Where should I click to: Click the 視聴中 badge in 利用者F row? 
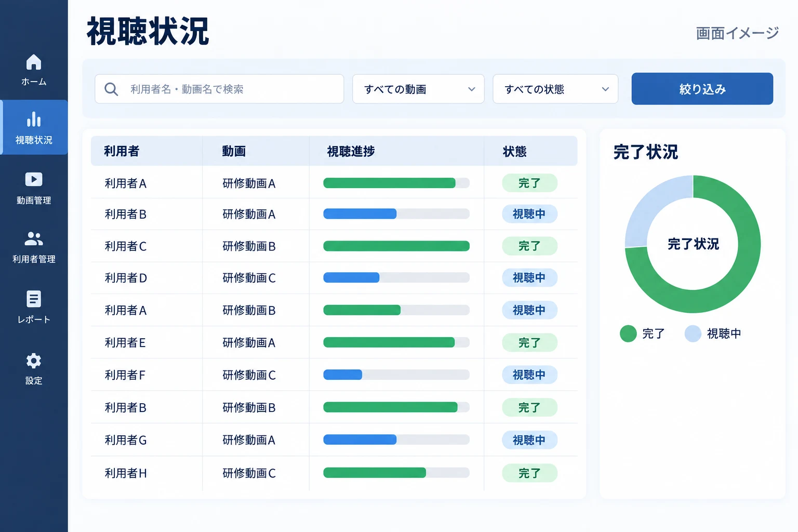pyautogui.click(x=529, y=375)
